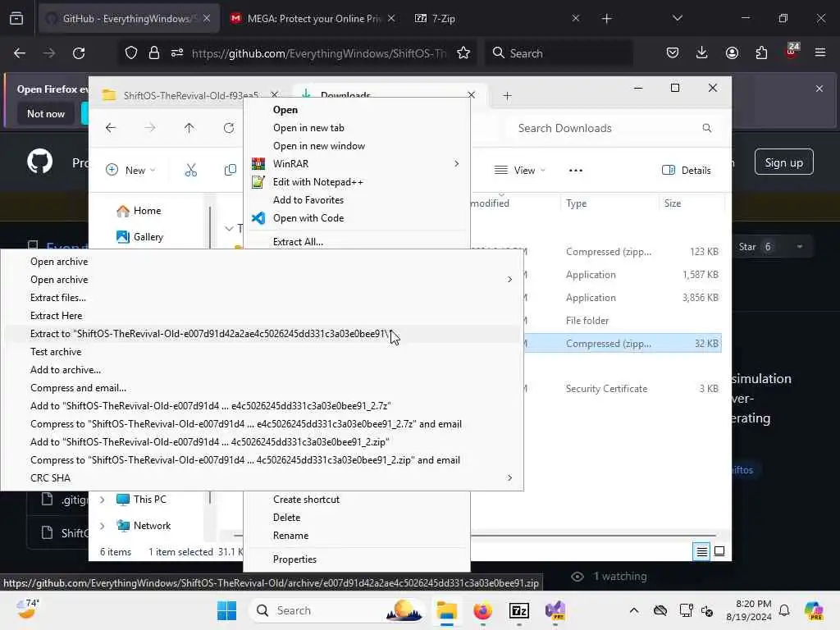This screenshot has height=630, width=840.
Task: Open Firefox Pocket save icon
Action: (x=673, y=52)
